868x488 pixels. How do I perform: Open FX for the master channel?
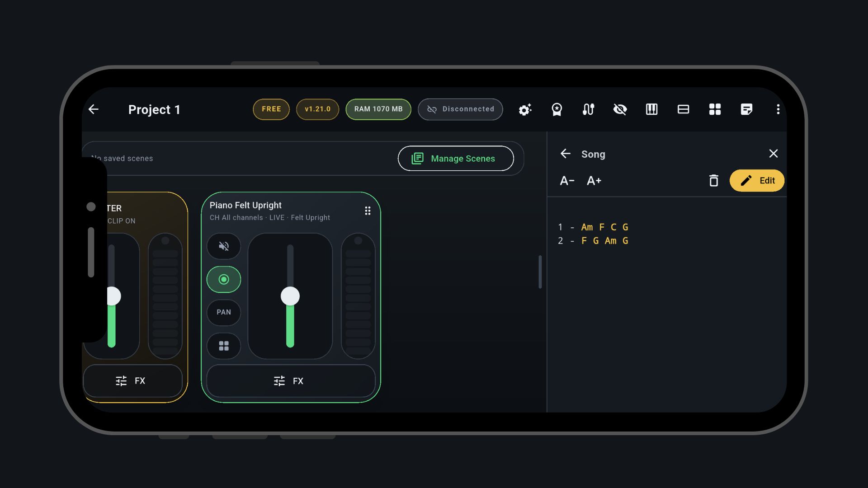pyautogui.click(x=133, y=381)
